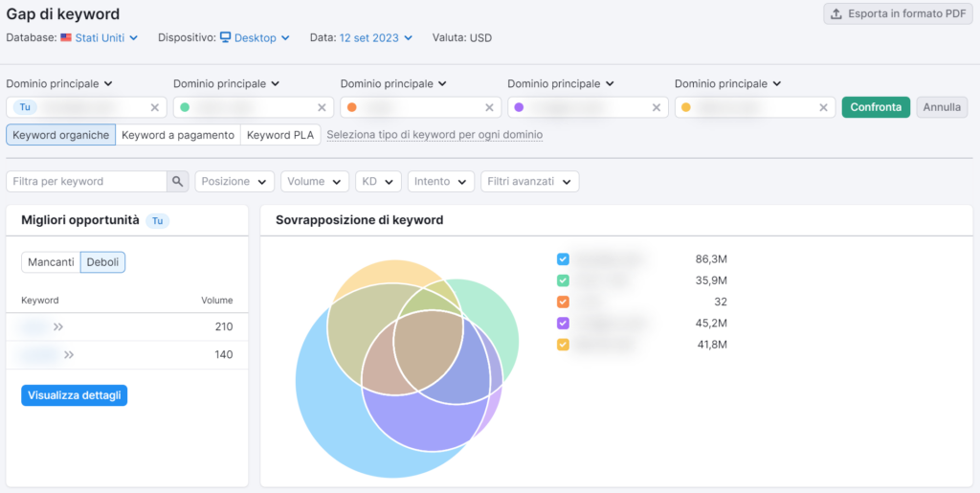Click the desktop monitor icon
Screen dimensions: 980x493
[x=226, y=37]
